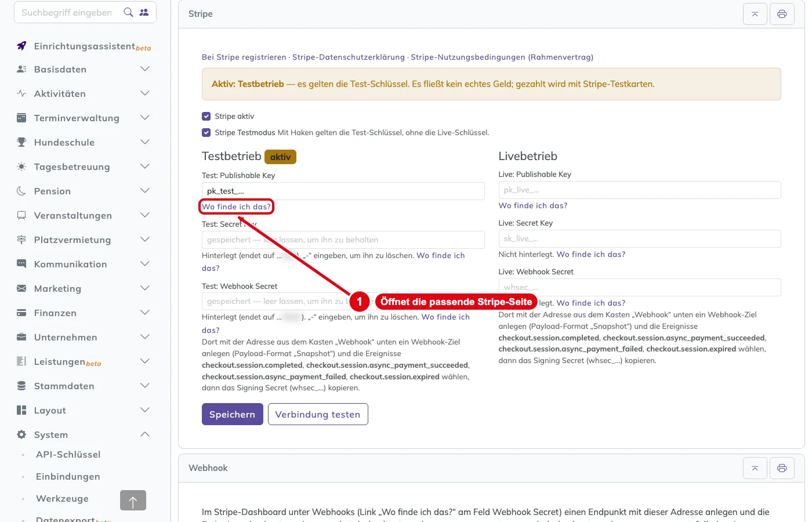Collapse the Webhook panel with the top-arrow icon
Image resolution: width=812 pixels, height=522 pixels.
click(x=755, y=468)
